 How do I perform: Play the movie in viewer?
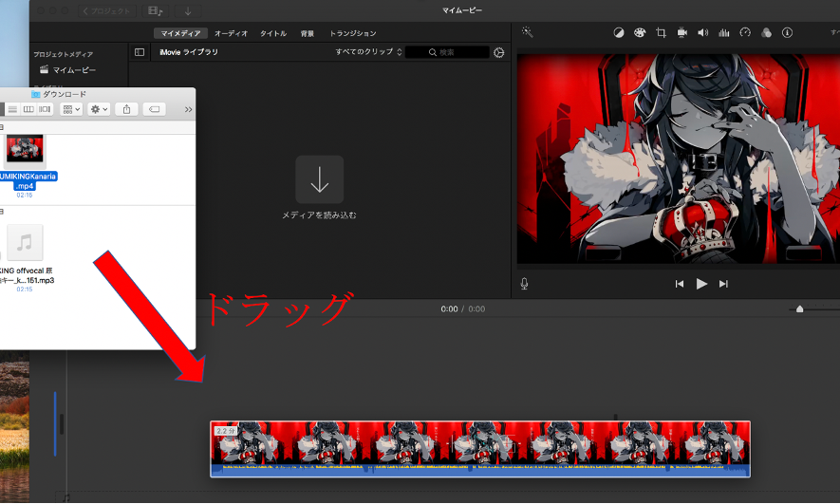tap(701, 284)
